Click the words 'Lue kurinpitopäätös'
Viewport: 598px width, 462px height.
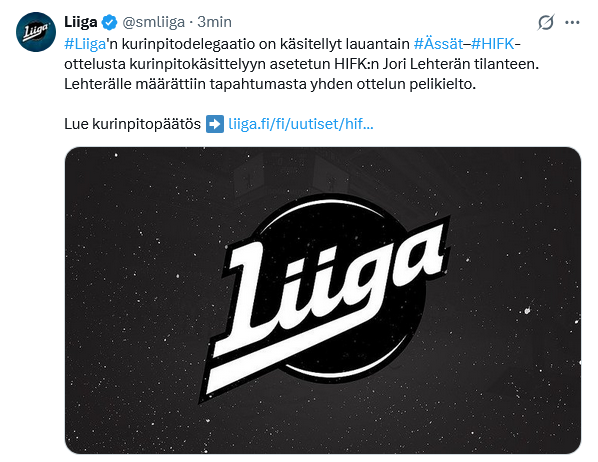tap(132, 124)
